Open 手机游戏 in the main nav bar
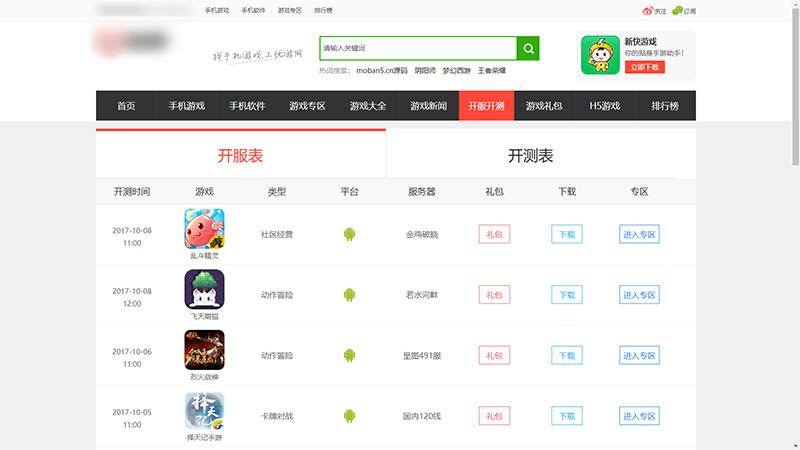 (x=187, y=106)
